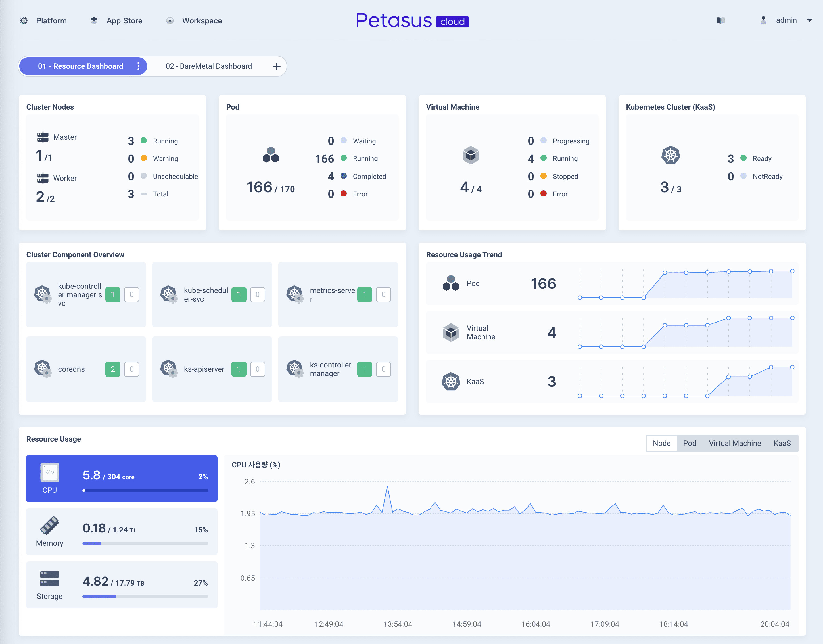
Task: Click green badge for kube-controller-manager-svc
Action: [x=113, y=294]
